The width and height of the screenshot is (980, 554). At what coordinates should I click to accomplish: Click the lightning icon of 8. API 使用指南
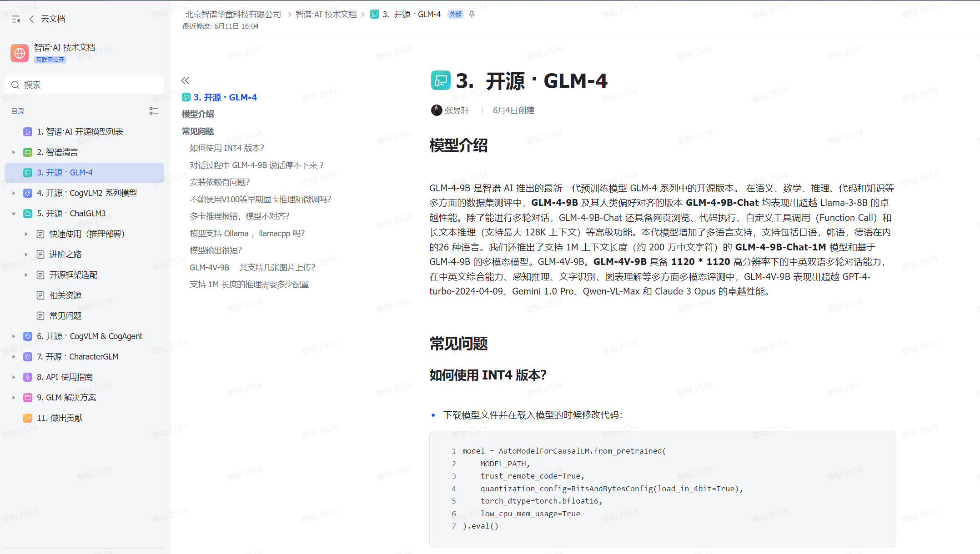[x=28, y=377]
